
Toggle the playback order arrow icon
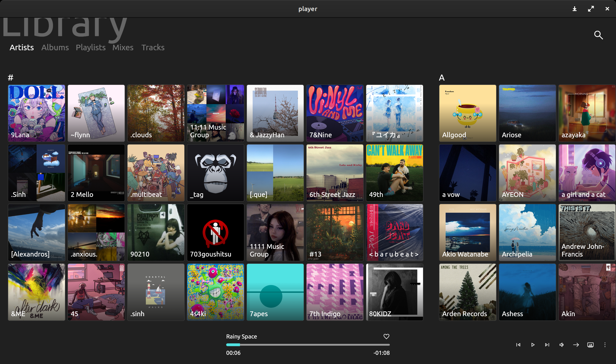click(576, 345)
